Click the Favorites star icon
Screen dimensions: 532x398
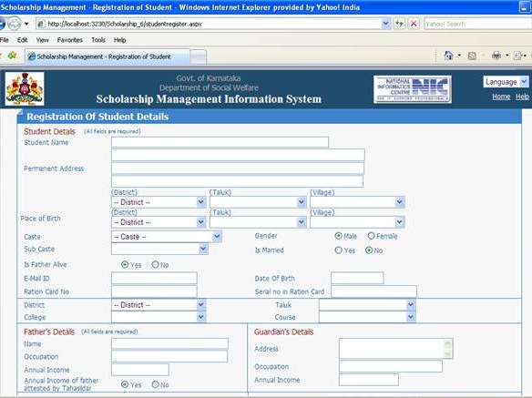[x=12, y=56]
